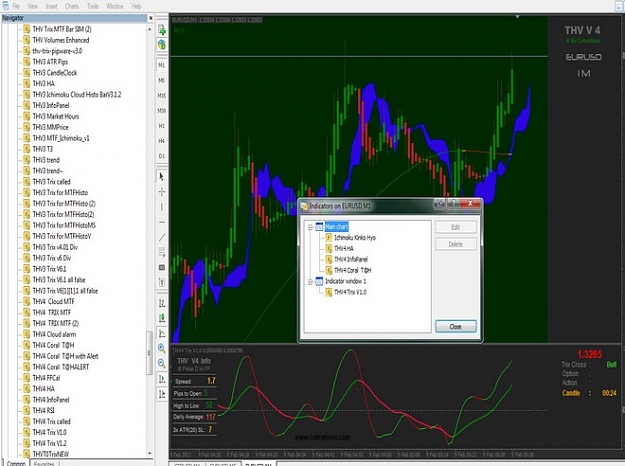Zoom out of the chart
The width and height of the screenshot is (625, 466).
161,363
